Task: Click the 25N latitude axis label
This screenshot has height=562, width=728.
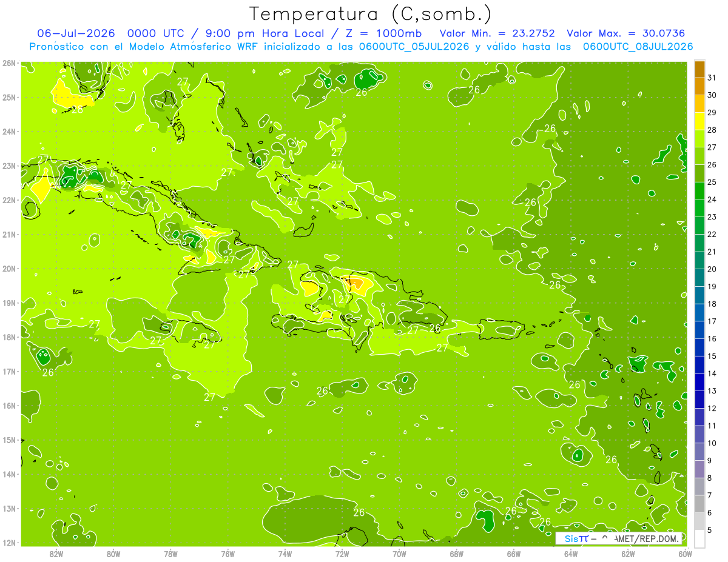Action: point(9,97)
